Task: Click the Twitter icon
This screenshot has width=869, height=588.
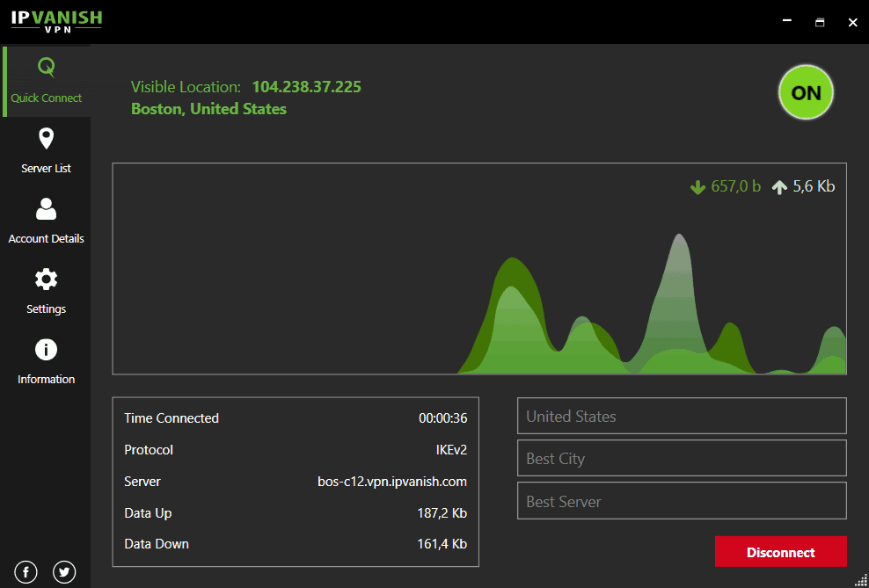Action: (64, 572)
